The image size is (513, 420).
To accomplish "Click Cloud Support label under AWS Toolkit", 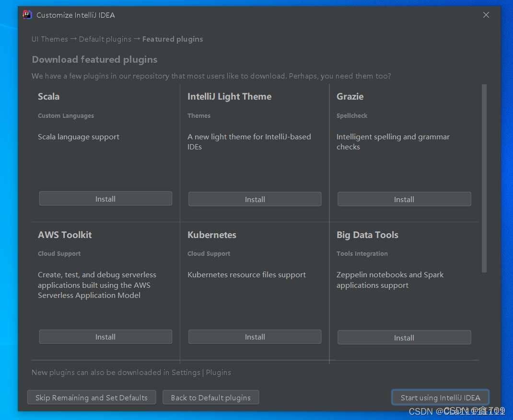I will click(x=59, y=254).
